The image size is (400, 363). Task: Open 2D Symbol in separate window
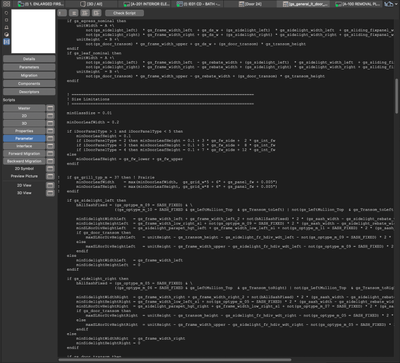pyautogui.click(x=50, y=169)
